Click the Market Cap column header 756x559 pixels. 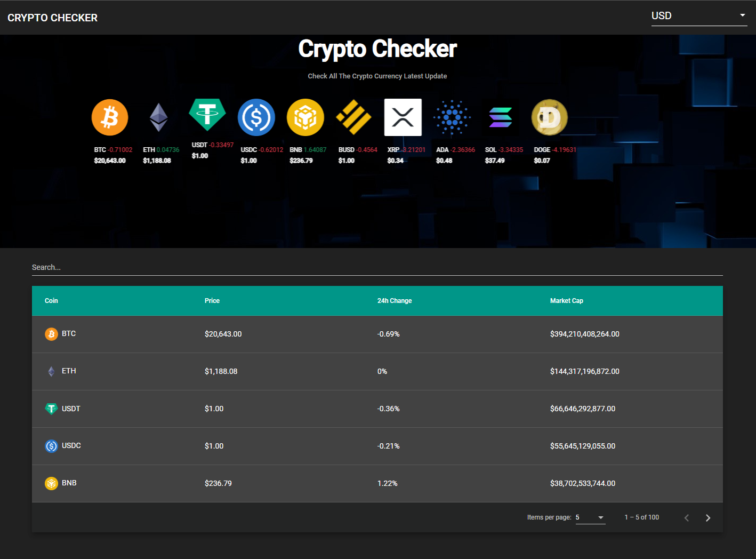[x=567, y=300]
